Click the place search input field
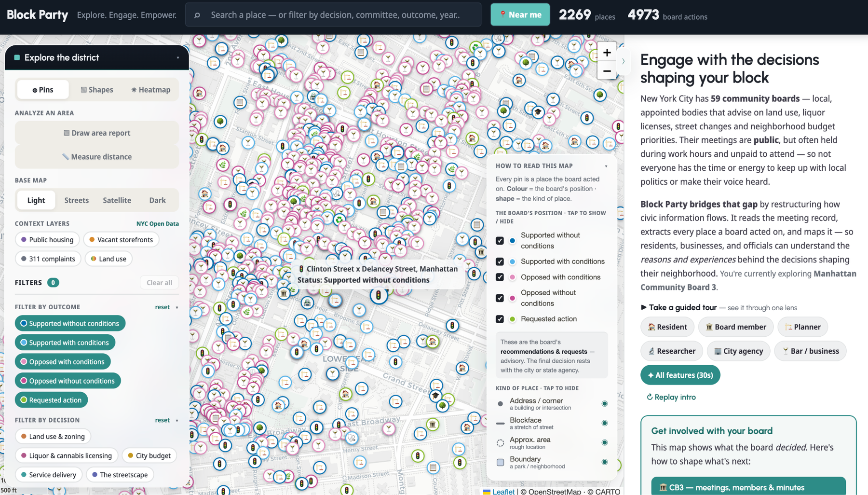868x495 pixels. click(333, 15)
